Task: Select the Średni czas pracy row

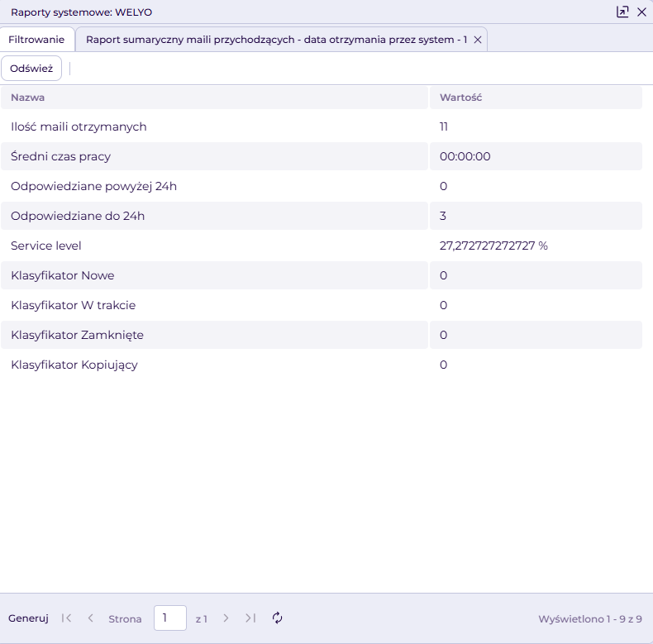Action: point(321,156)
